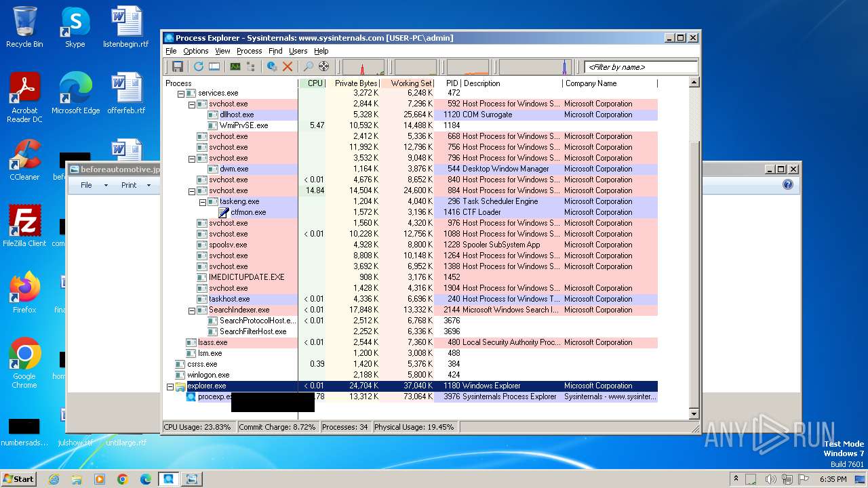Open Internet Explorer from the taskbar
Screen dimensions: 868x488
(54, 479)
